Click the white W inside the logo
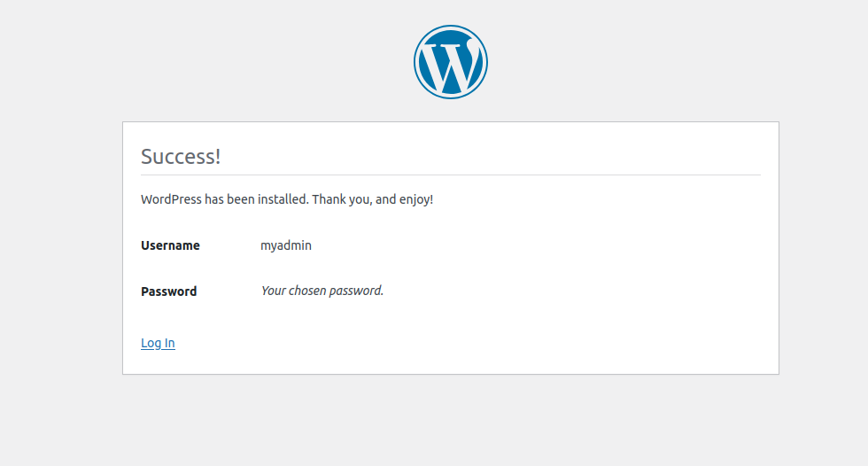Screen dimensions: 868x466 click(450, 65)
